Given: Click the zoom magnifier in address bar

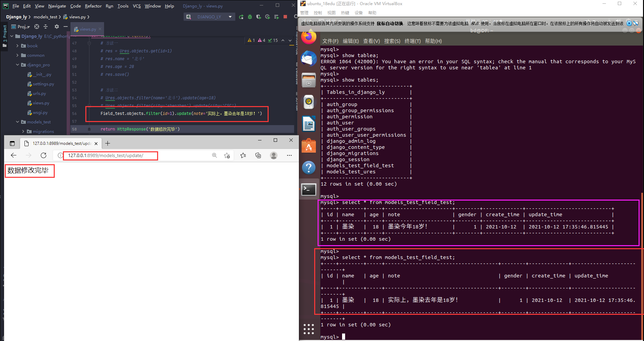Looking at the screenshot, I should [215, 155].
